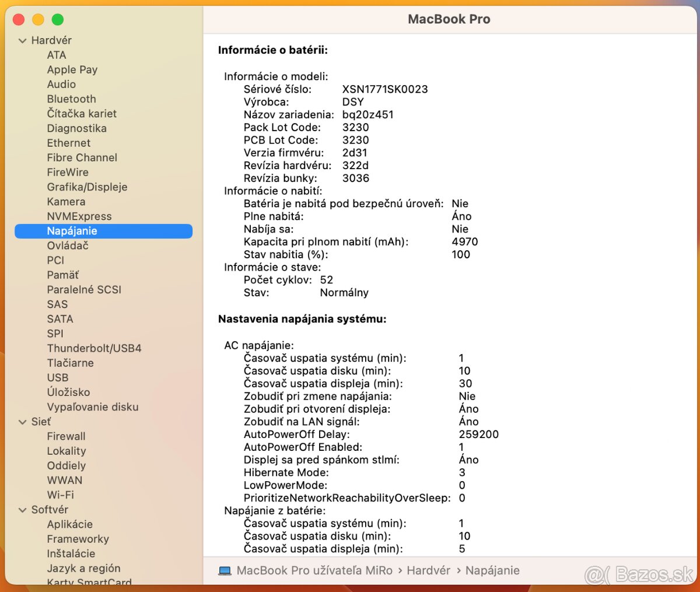Click Napájanie in the breadcrumb path

tap(493, 570)
